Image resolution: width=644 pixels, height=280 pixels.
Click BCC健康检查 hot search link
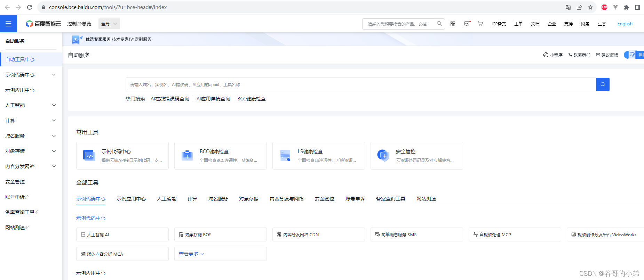click(x=252, y=99)
